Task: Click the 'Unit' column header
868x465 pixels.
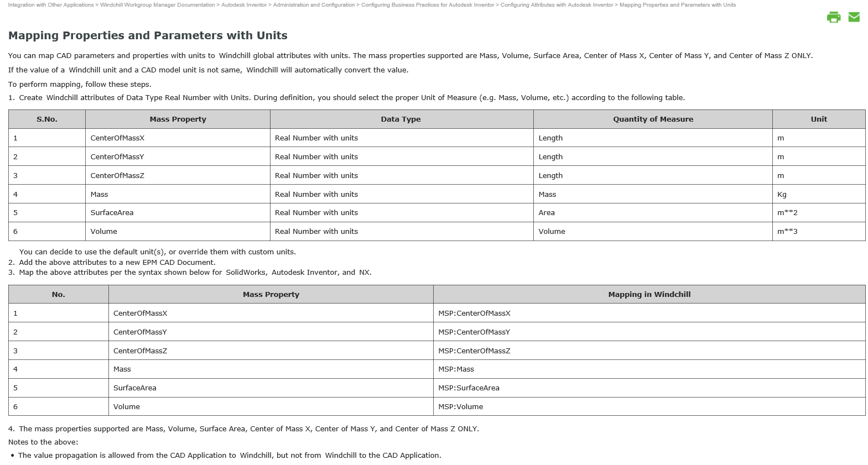Action: click(x=819, y=119)
